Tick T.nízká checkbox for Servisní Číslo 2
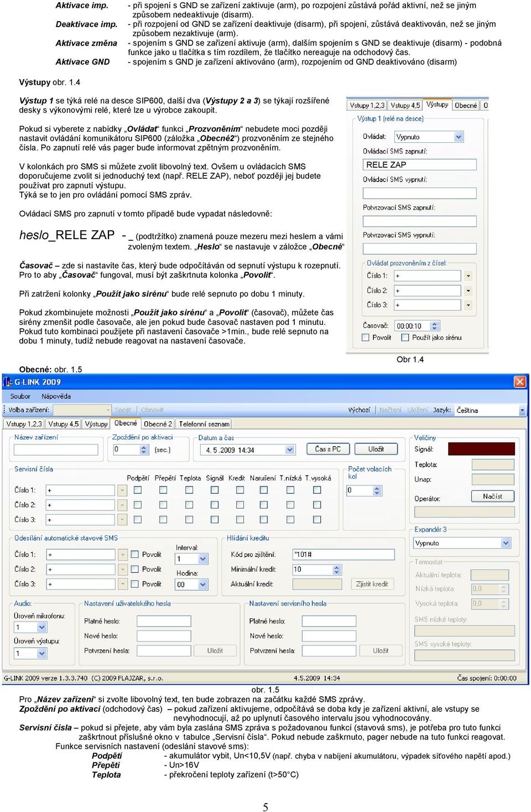531x812 pixels. 290,505
